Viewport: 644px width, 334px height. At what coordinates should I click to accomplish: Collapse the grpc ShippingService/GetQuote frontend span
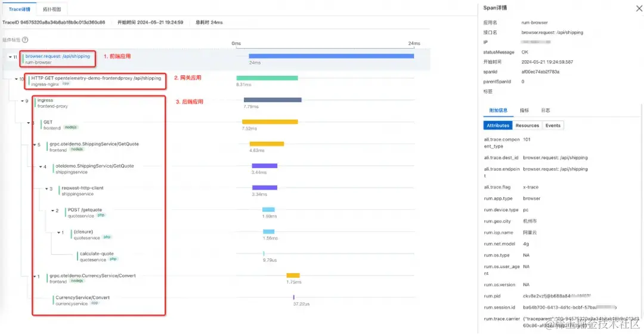click(x=35, y=144)
